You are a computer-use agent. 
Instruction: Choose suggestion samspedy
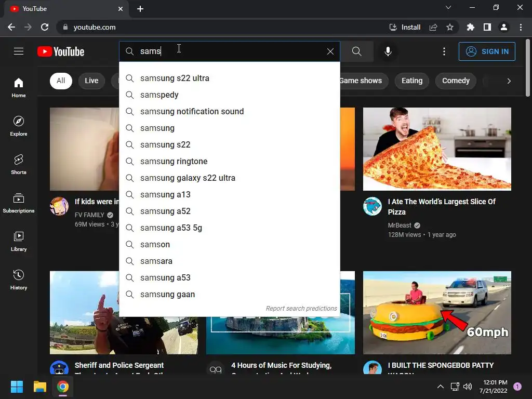(229, 95)
